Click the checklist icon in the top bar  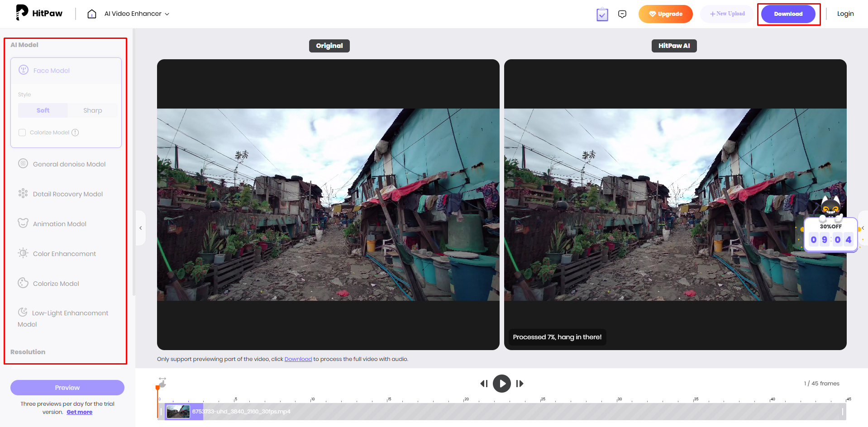coord(602,14)
